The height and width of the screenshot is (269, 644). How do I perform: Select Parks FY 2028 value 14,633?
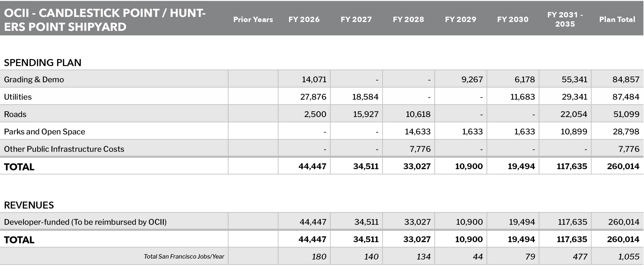click(x=418, y=132)
